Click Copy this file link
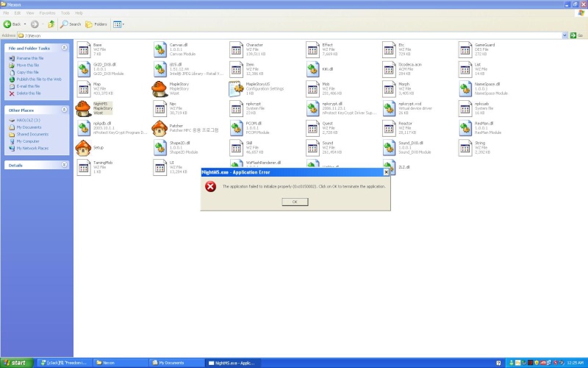588x368 pixels. [x=27, y=72]
